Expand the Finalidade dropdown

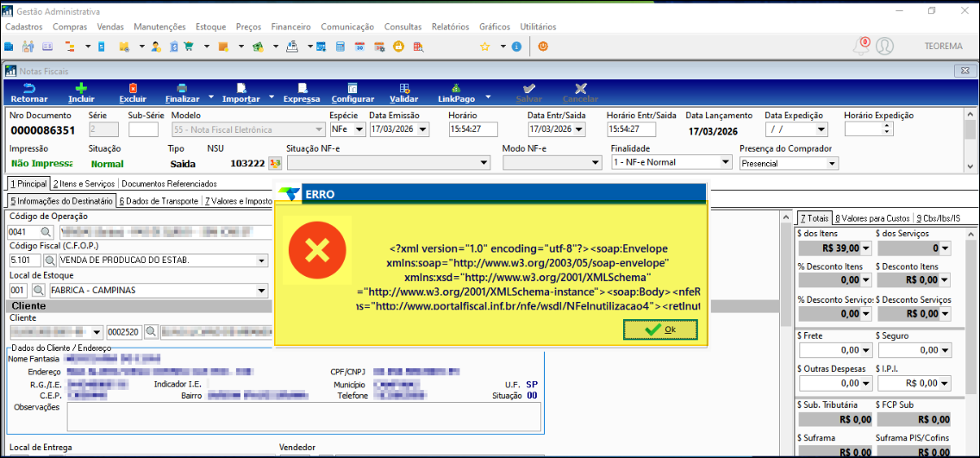click(724, 162)
